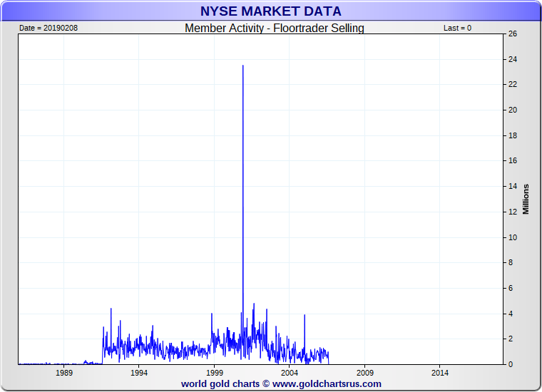
Task: Click the 26 y-axis value
Action: pos(513,33)
